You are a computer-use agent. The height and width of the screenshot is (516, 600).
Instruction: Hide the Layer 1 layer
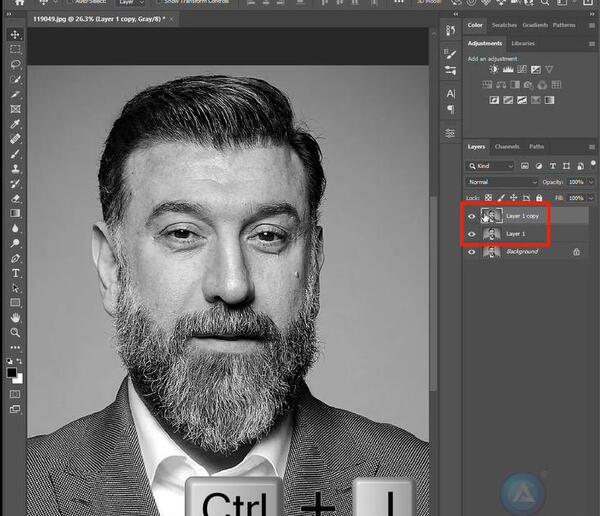[x=472, y=234]
